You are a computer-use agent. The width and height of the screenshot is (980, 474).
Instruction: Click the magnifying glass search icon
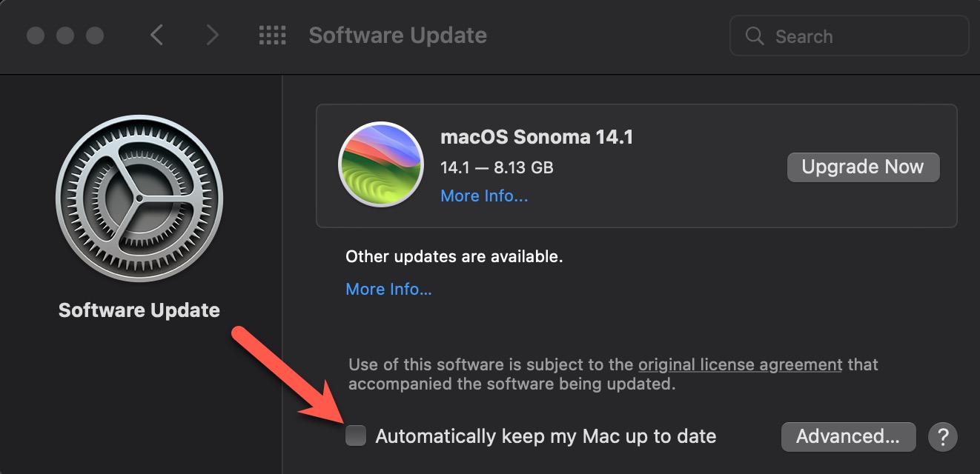pyautogui.click(x=755, y=36)
